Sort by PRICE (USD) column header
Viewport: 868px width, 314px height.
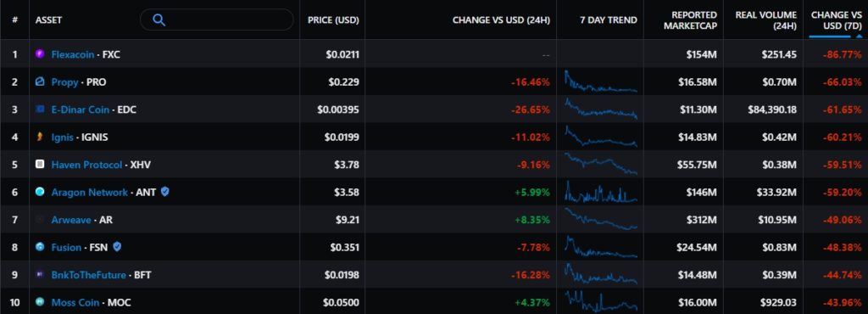click(333, 20)
